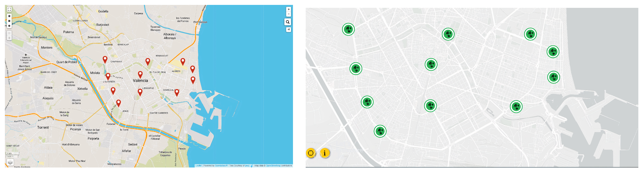
Task: Click the Mislata label
Action: tap(95, 73)
